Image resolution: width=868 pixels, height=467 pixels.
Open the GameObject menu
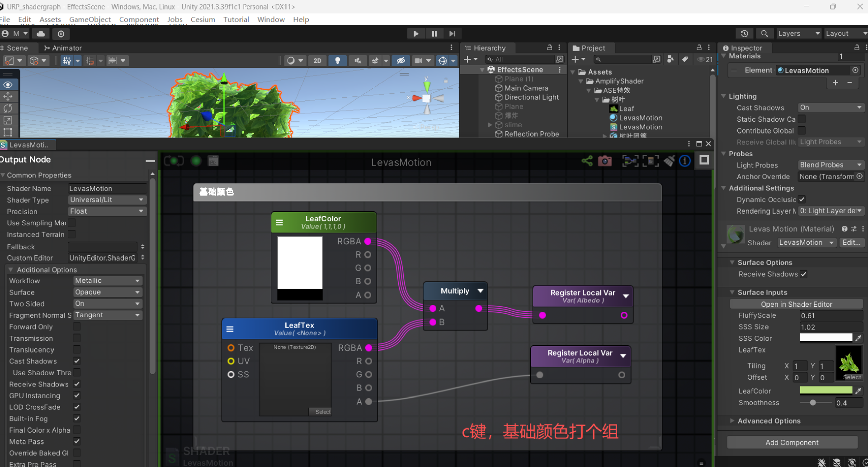pyautogui.click(x=90, y=19)
